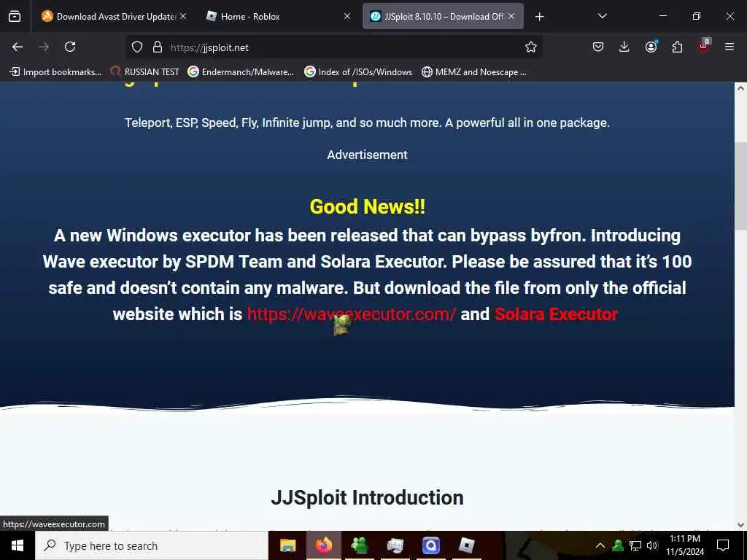This screenshot has height=560, width=747.
Task: Open the Windows Start menu
Action: coord(18,545)
